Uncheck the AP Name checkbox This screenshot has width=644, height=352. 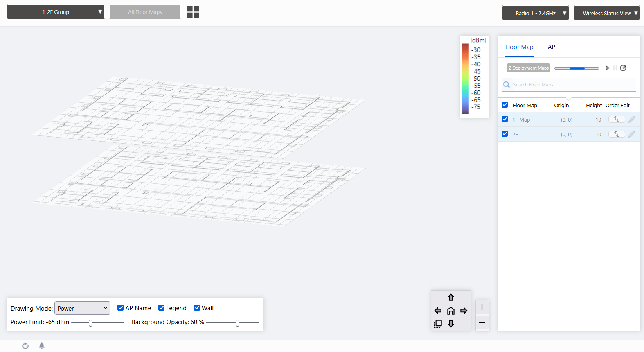(x=121, y=308)
